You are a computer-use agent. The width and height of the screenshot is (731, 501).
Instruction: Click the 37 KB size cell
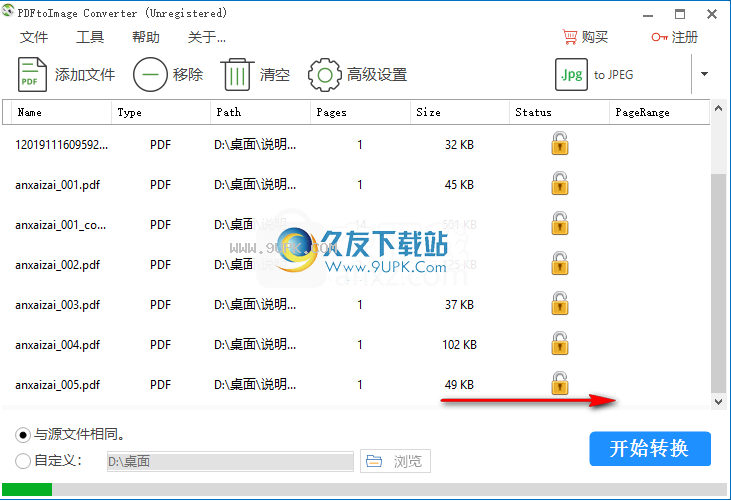point(459,305)
